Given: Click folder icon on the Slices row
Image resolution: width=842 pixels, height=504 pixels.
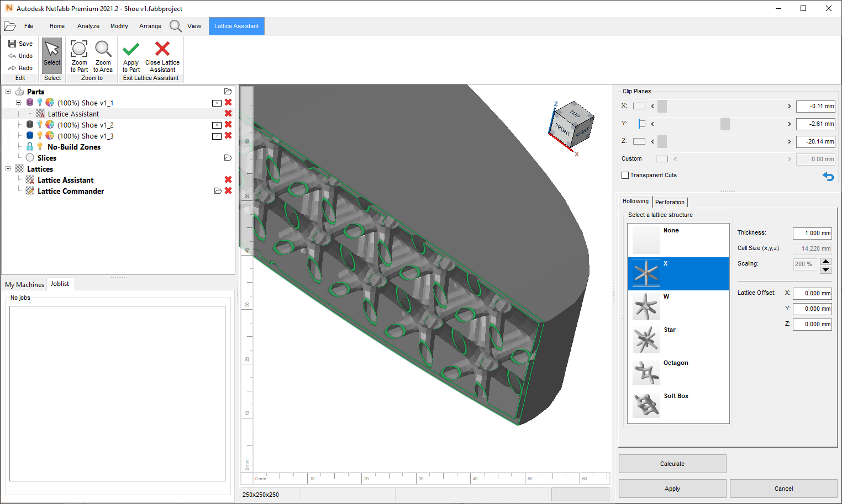Looking at the screenshot, I should click(228, 157).
